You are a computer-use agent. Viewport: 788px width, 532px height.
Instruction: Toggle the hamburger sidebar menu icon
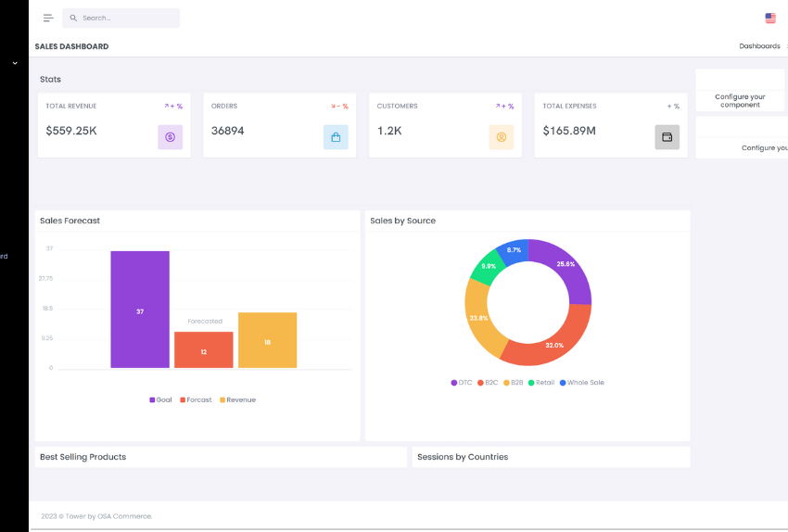[x=48, y=19]
